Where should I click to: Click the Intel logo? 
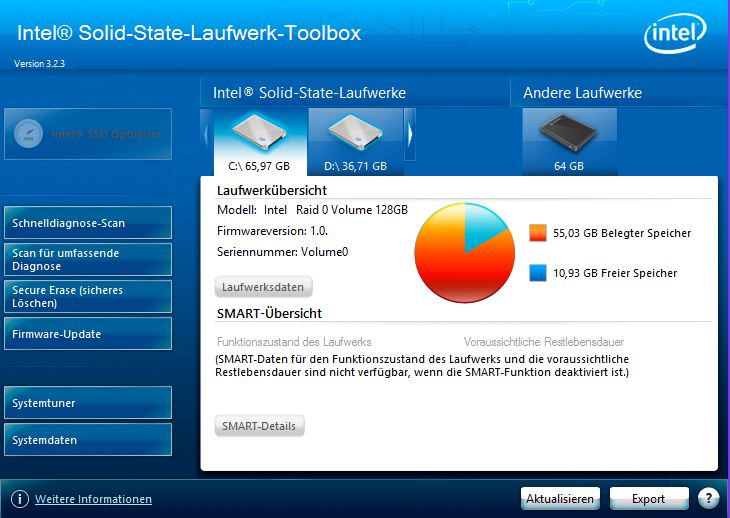coord(675,33)
